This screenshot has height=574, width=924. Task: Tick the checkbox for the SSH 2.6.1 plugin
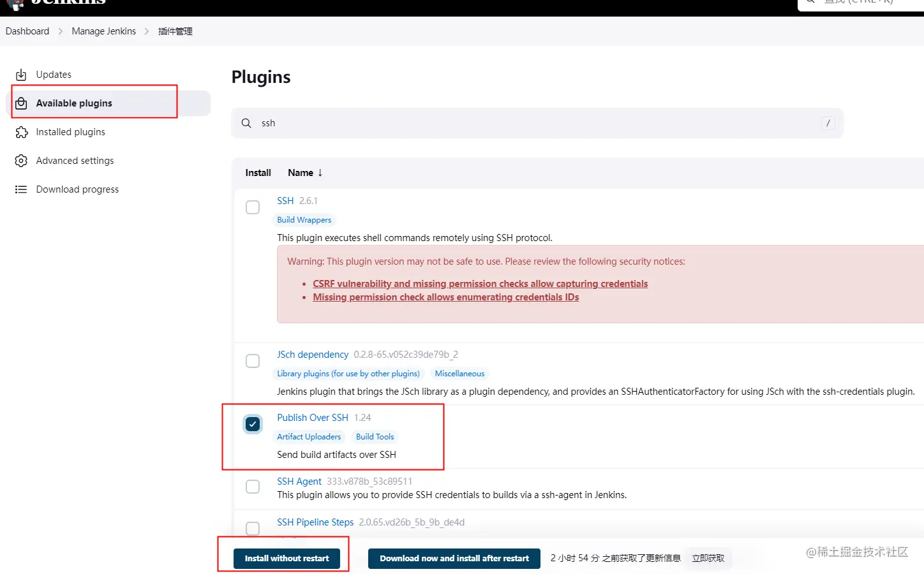pos(253,207)
